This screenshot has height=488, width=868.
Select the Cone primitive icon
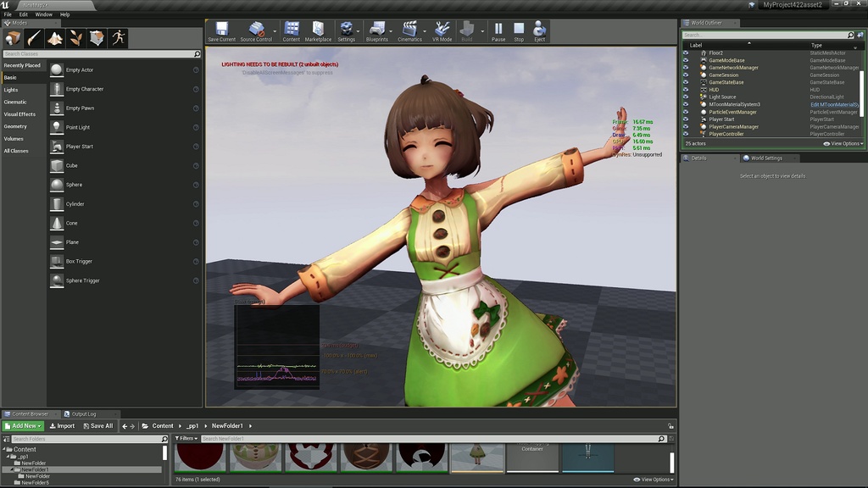coord(57,223)
